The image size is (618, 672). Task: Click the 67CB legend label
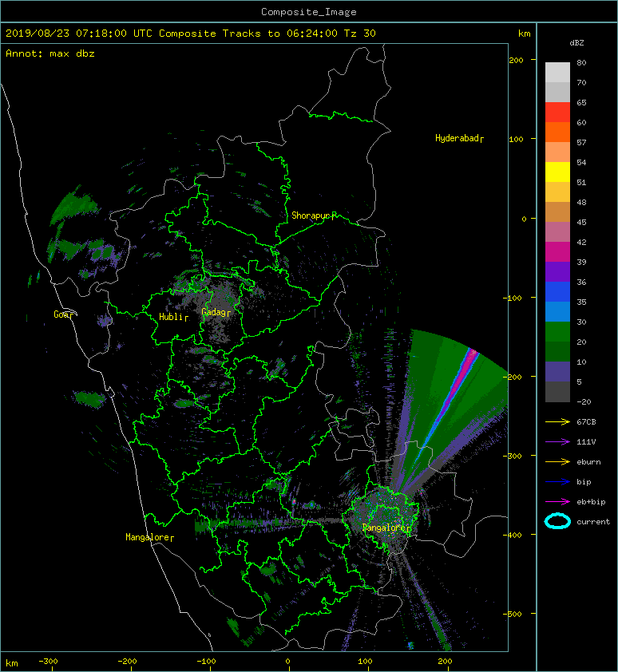click(586, 422)
